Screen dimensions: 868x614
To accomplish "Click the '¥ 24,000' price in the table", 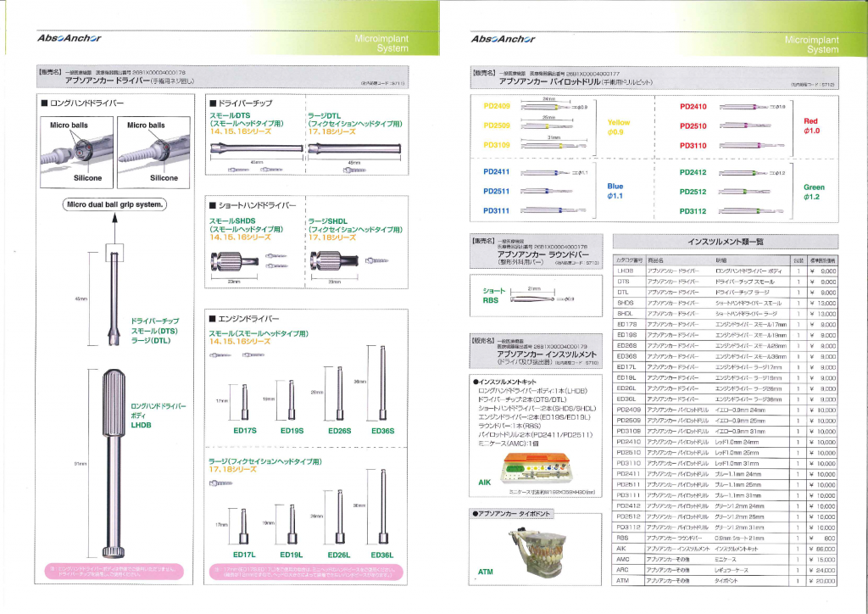I will tap(822, 570).
